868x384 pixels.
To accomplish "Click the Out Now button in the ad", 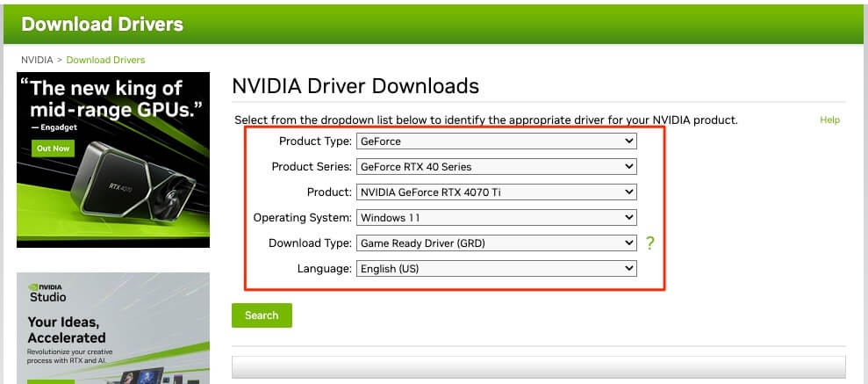I will tap(54, 148).
